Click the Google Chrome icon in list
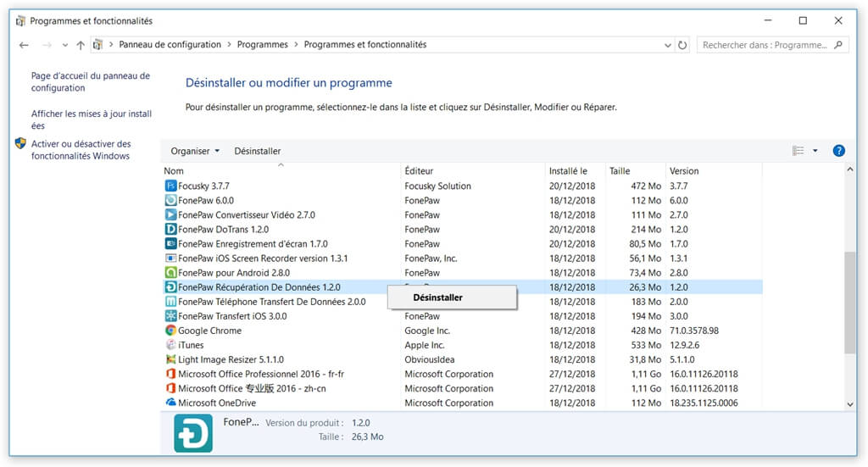 170,331
